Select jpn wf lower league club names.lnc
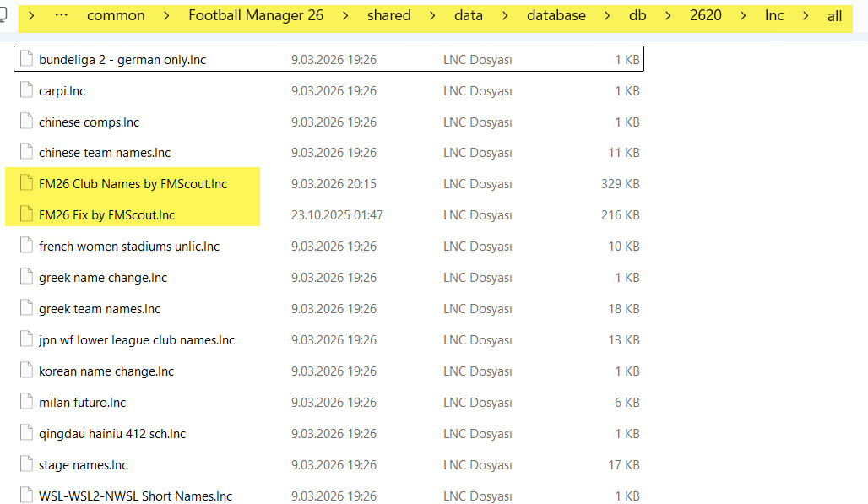 pyautogui.click(x=136, y=340)
